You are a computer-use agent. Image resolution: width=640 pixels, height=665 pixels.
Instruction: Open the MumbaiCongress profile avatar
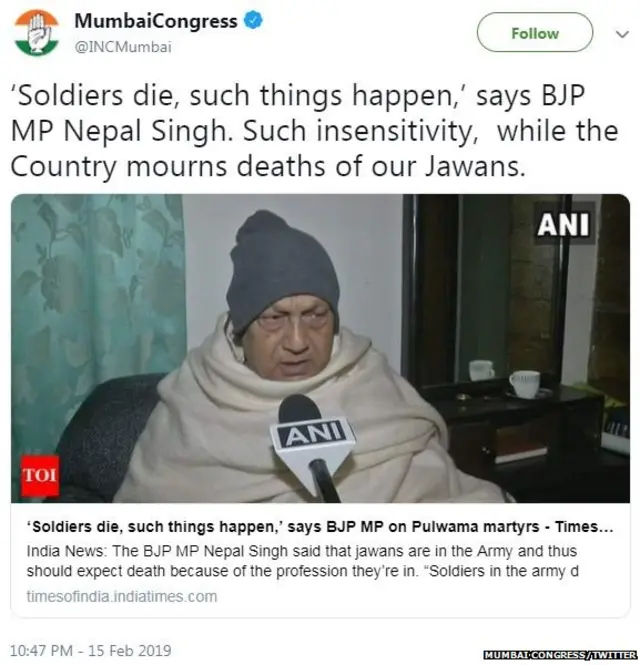click(36, 33)
